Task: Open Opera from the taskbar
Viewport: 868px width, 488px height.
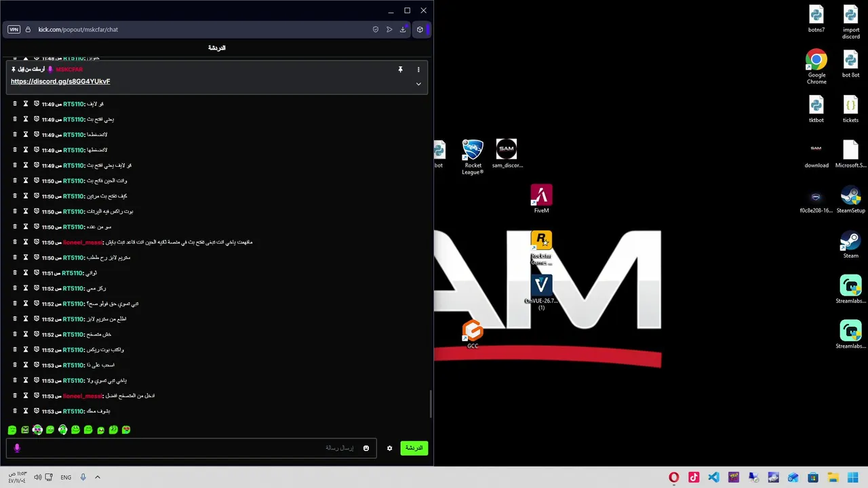Action: (x=673, y=478)
